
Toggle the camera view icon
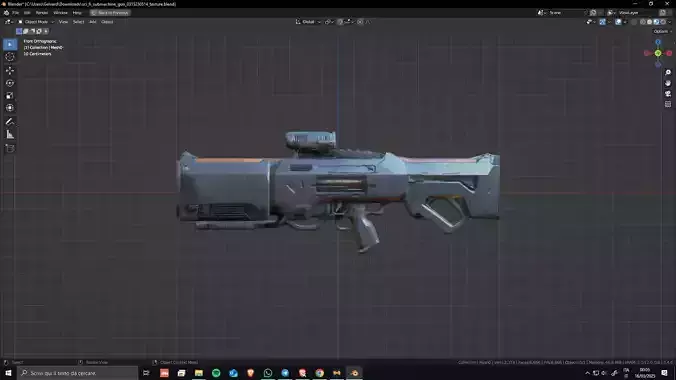point(668,94)
